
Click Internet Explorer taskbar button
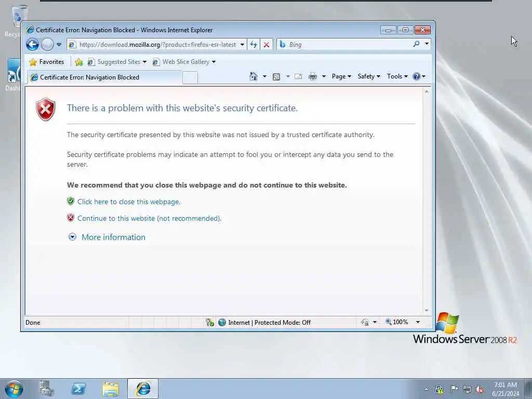[x=143, y=389]
